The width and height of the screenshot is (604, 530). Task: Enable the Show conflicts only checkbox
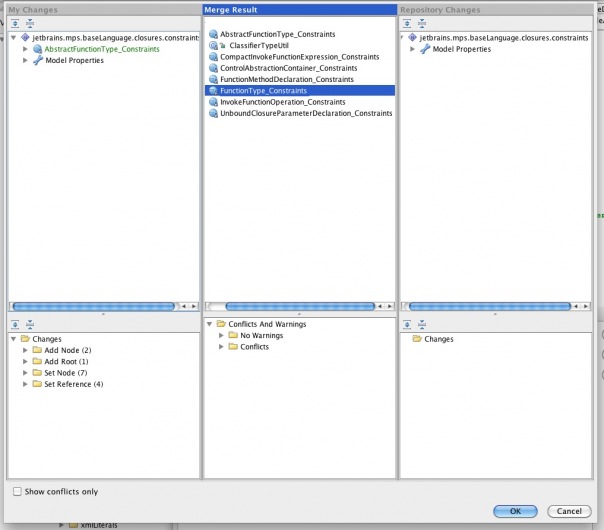pos(17,491)
